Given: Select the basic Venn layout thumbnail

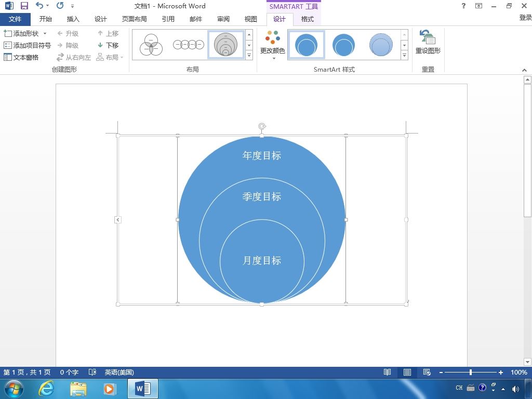Looking at the screenshot, I should coord(151,45).
